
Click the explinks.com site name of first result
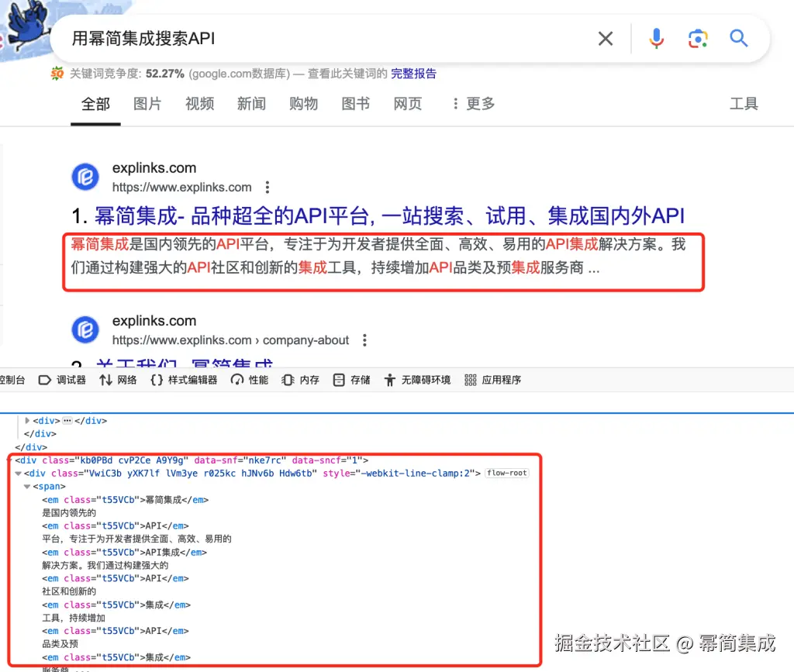[154, 168]
